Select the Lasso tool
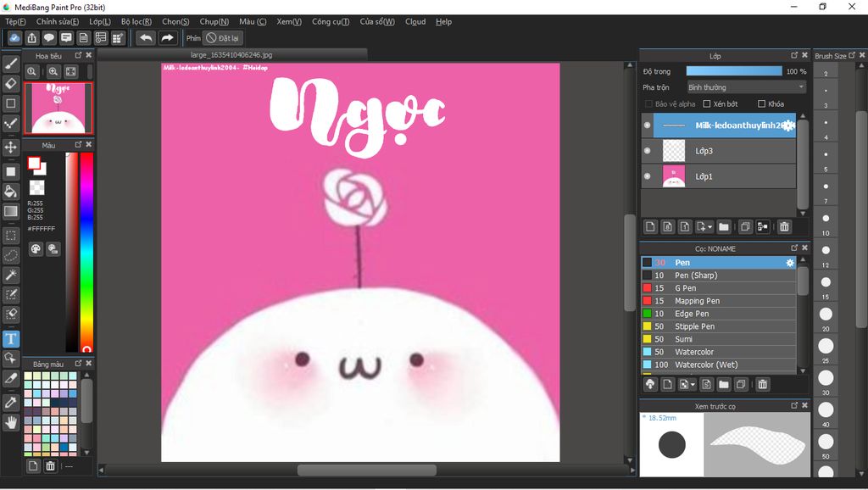 click(x=10, y=255)
